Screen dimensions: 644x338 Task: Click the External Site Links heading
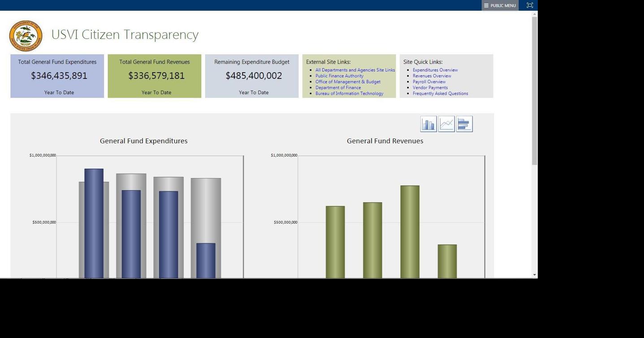328,62
